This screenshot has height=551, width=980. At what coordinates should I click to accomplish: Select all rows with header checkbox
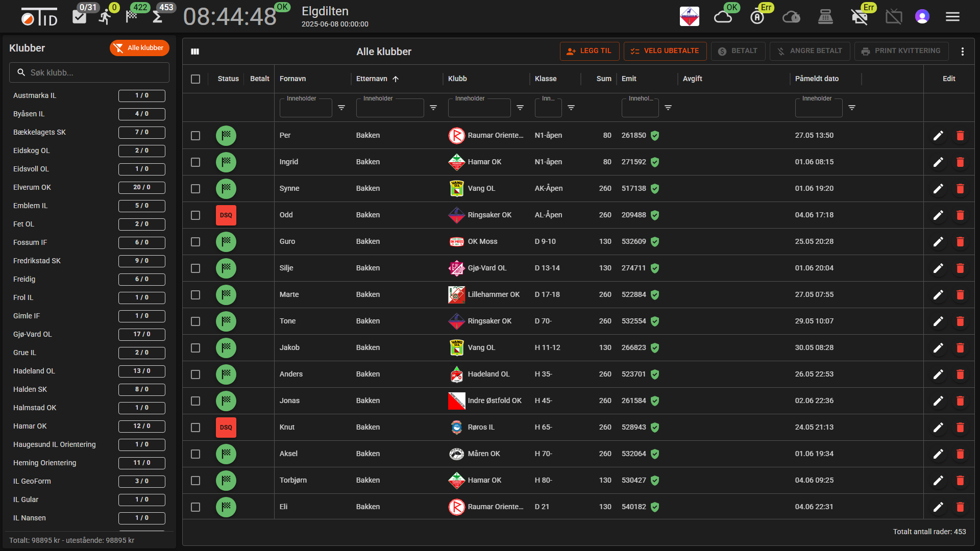tap(195, 79)
